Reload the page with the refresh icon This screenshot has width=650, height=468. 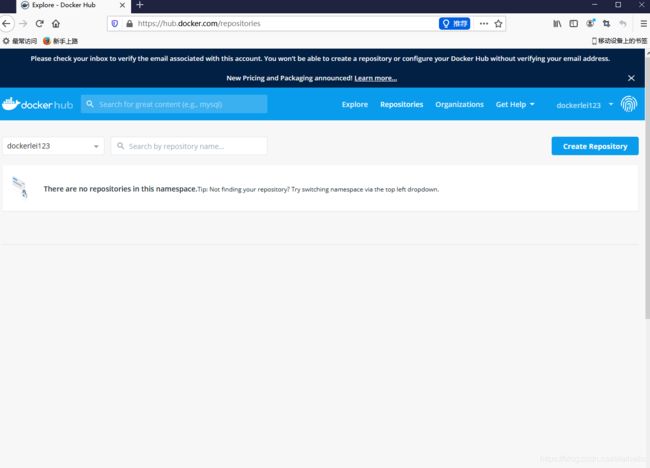[40, 24]
